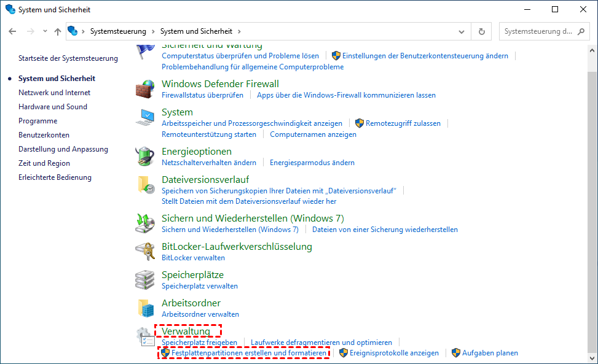This screenshot has height=364, width=598.
Task: Open Startseite der Systemsteuerung
Action: coord(68,58)
